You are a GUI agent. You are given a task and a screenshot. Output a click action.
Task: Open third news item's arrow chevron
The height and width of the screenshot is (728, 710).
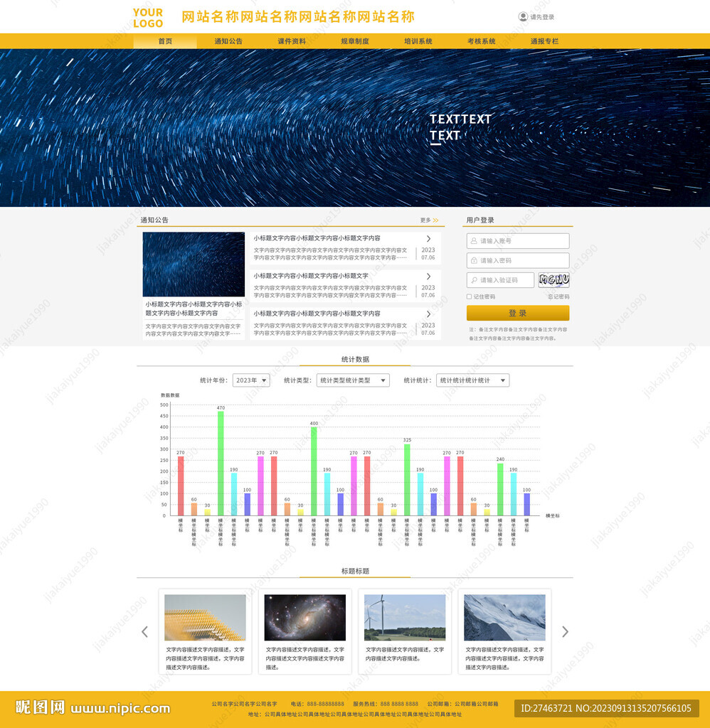[428, 314]
